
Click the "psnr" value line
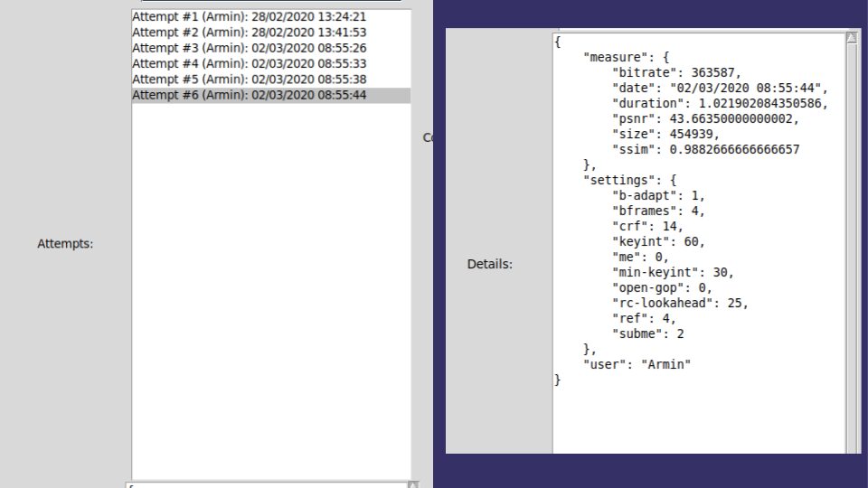705,119
